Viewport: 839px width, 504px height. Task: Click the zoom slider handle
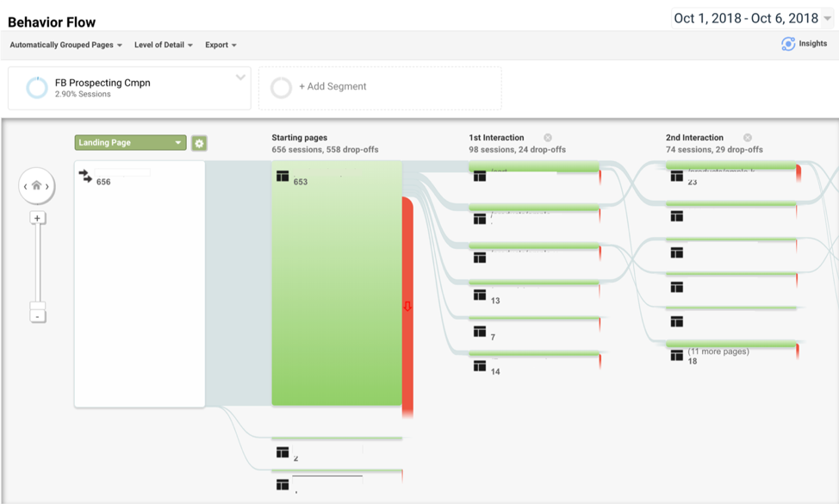pos(36,306)
